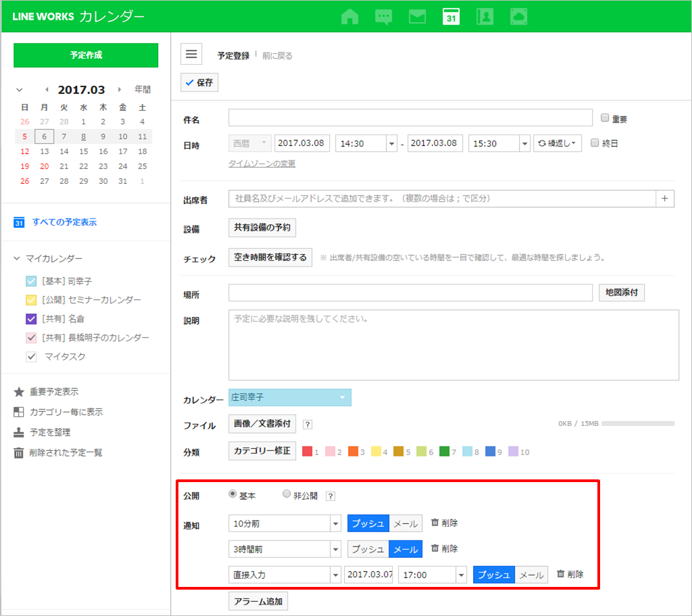The width and height of the screenshot is (692, 616).
Task: Open the Drive cloud folder icon
Action: tap(518, 16)
